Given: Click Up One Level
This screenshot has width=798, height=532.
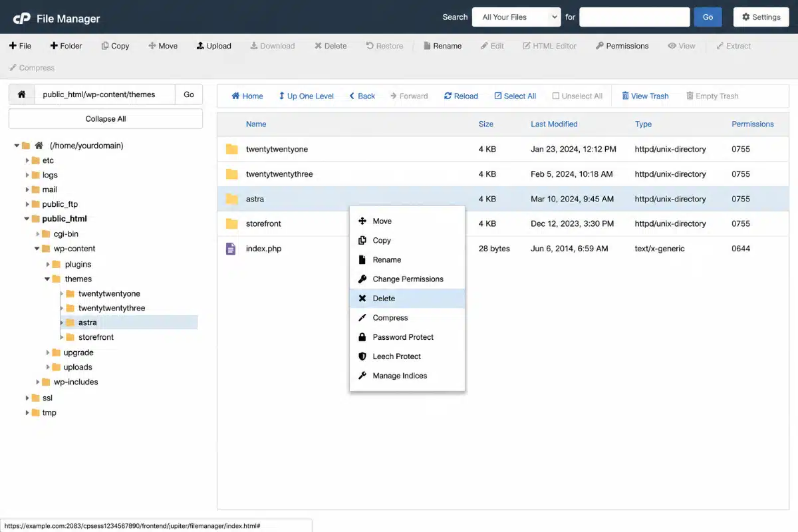Looking at the screenshot, I should click(306, 96).
